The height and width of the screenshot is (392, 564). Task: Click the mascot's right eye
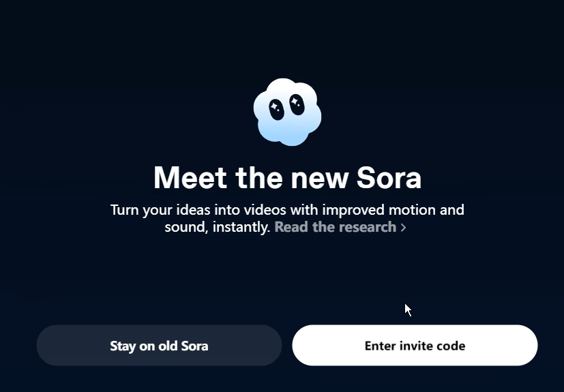pyautogui.click(x=297, y=105)
